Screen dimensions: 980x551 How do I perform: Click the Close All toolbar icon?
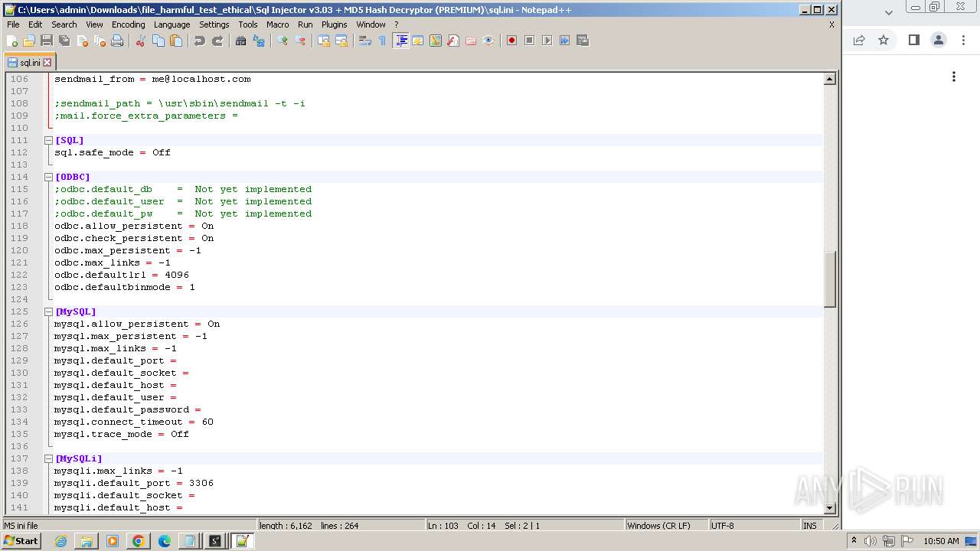pyautogui.click(x=100, y=41)
